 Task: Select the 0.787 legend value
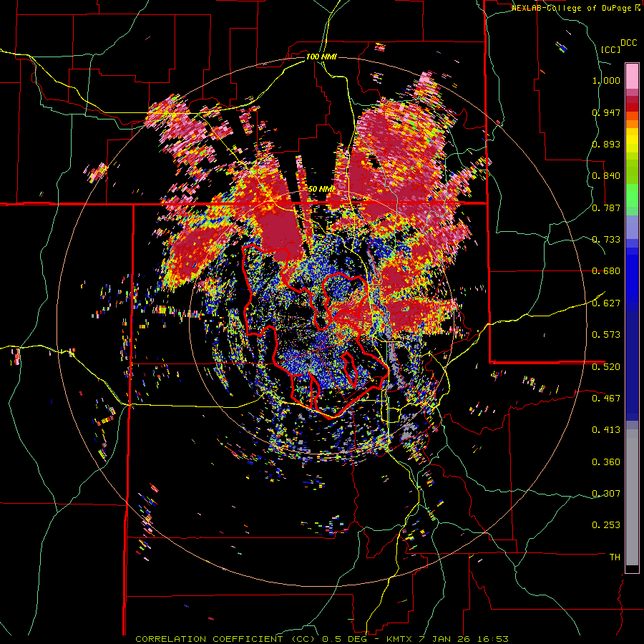point(606,208)
